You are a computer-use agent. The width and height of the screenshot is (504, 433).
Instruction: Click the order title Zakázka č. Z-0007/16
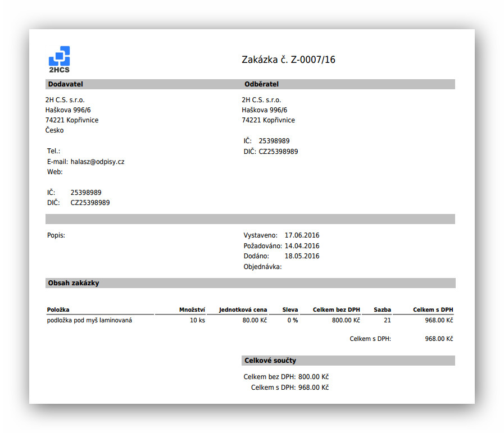[288, 60]
